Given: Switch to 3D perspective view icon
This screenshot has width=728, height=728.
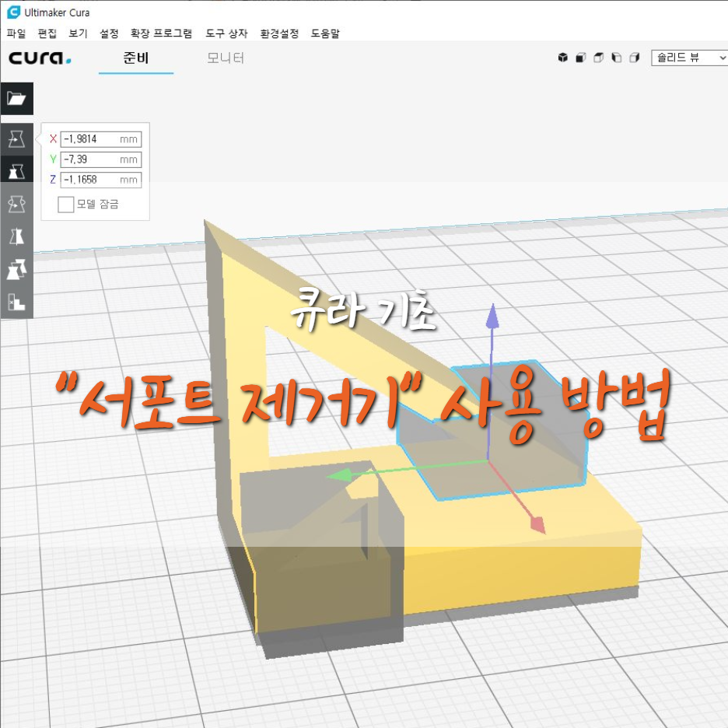Looking at the screenshot, I should click(562, 58).
